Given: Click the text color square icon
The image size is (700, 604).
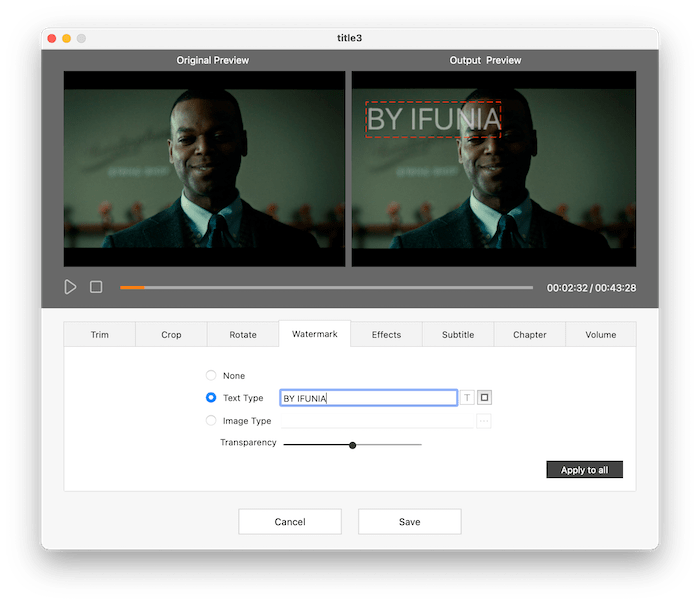Looking at the screenshot, I should (x=485, y=398).
